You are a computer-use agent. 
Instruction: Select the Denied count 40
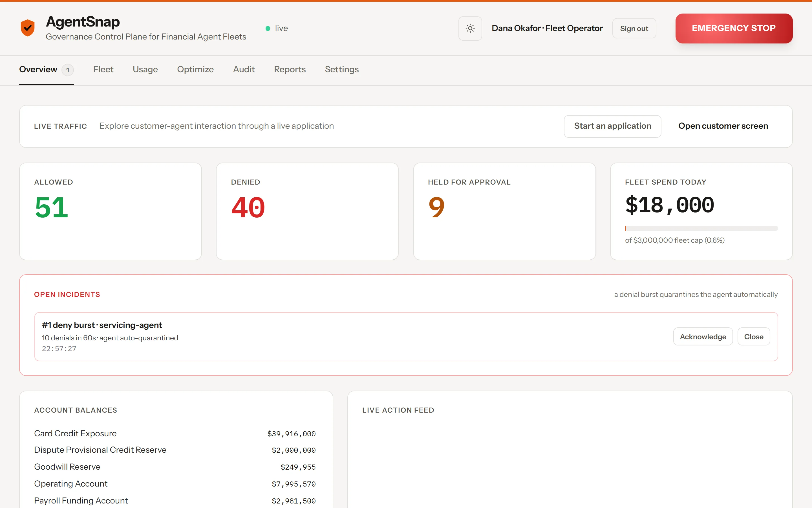pos(248,207)
